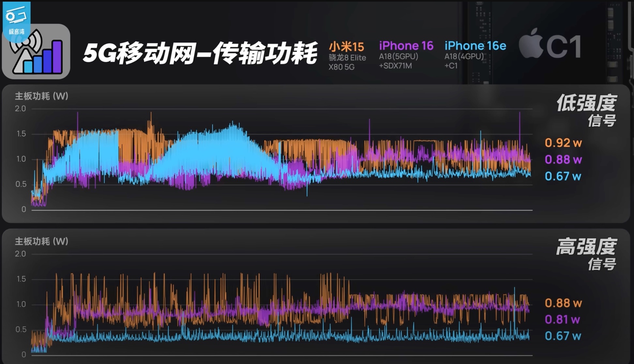
Task: Click the A18(5GPU) +SDX71M subtitle
Action: point(399,61)
